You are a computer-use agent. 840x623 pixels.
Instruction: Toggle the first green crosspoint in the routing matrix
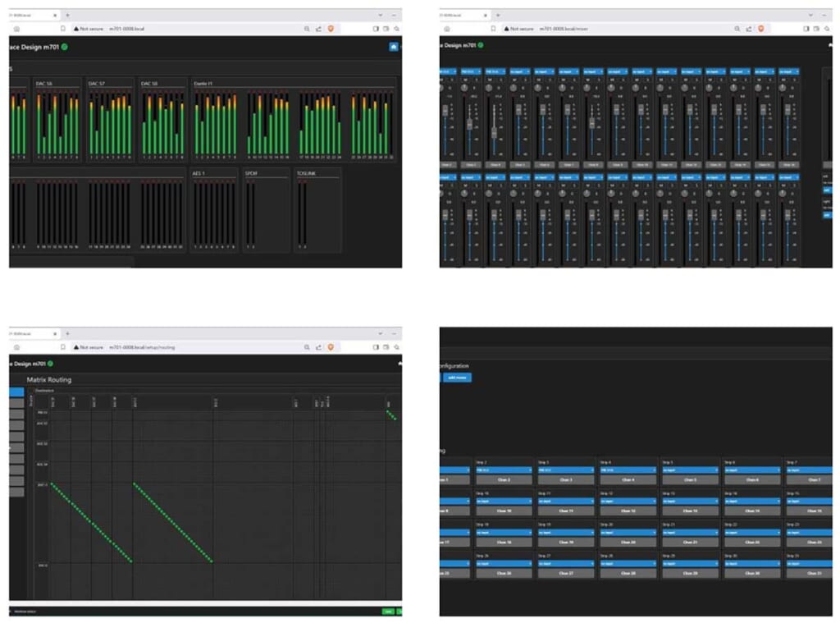(x=52, y=484)
